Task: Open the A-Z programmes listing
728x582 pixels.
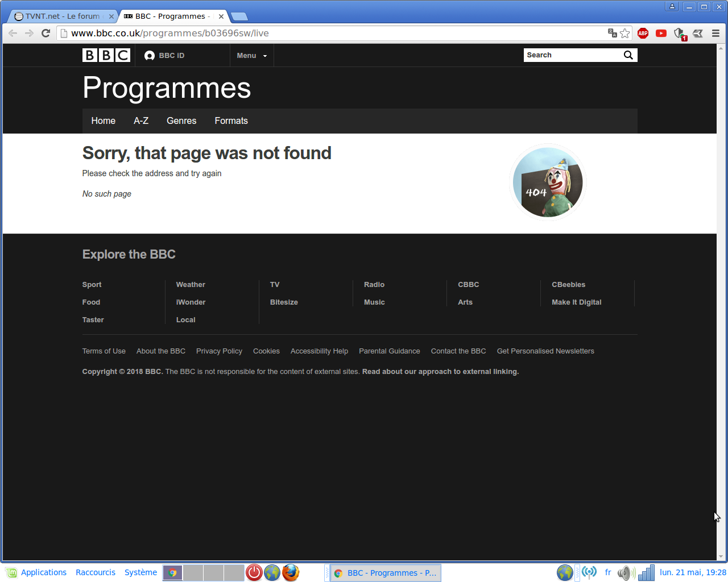Action: [x=141, y=121]
